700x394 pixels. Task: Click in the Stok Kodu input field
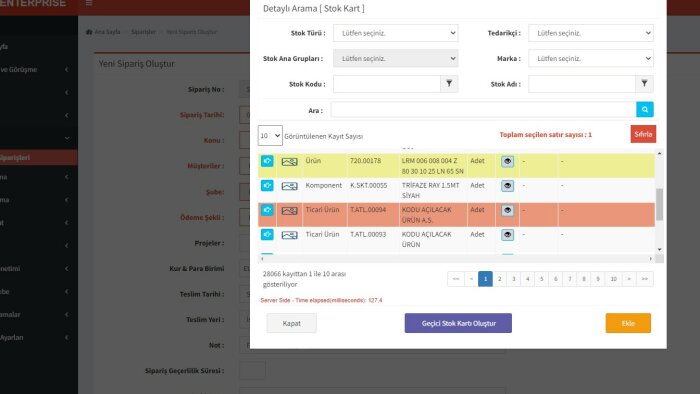387,84
